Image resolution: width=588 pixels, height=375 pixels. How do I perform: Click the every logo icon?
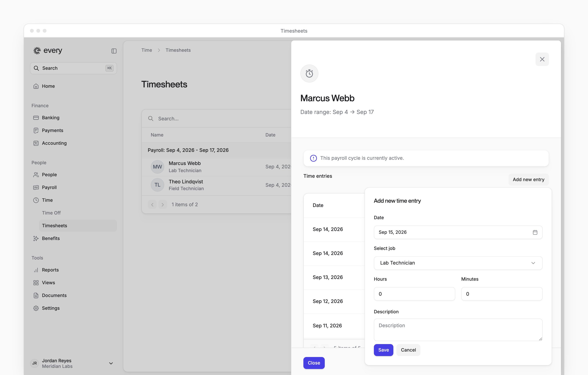click(x=37, y=51)
